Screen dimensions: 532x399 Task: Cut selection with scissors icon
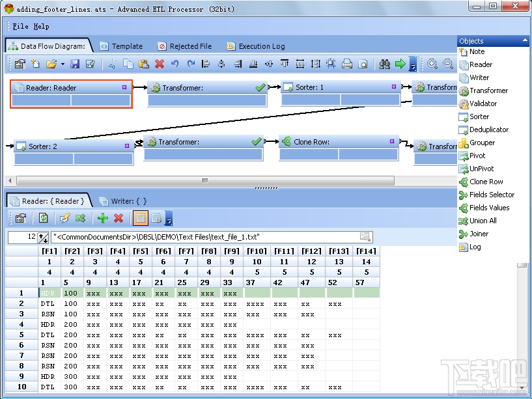point(112,64)
